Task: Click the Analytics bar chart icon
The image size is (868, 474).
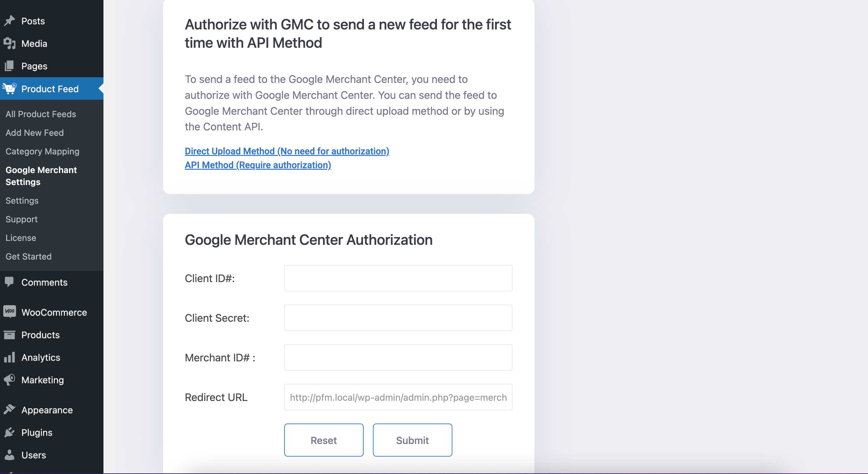Action: 9,357
